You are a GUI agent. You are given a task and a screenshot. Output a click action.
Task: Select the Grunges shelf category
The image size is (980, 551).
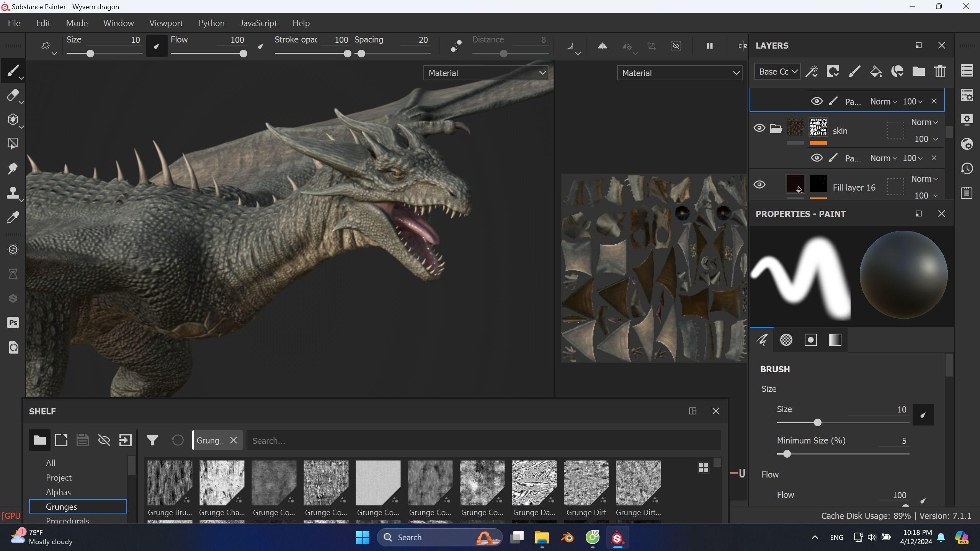[78, 507]
